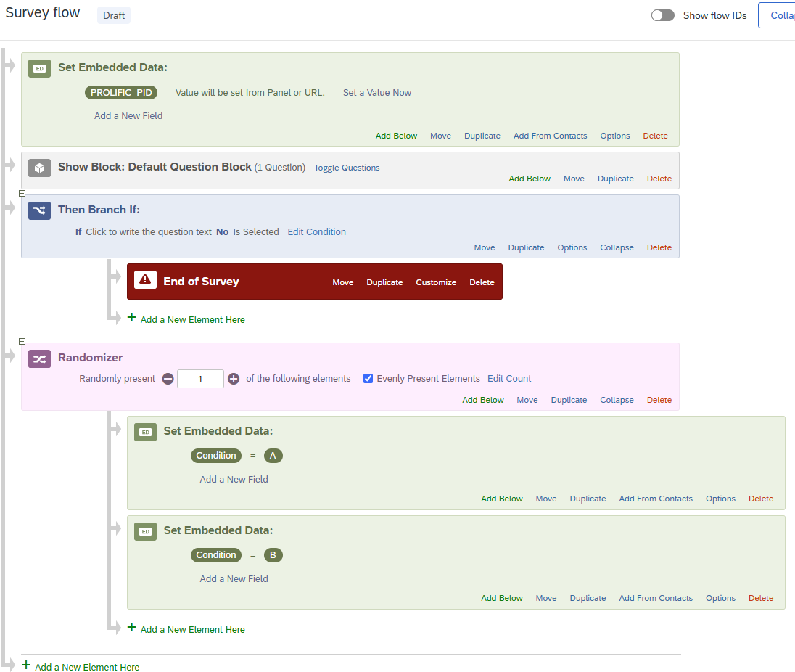Move the Branch element
The height and width of the screenshot is (672, 795).
[485, 247]
